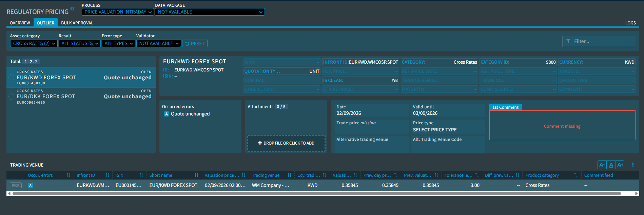Viewport: 644px width, 215px height.
Task: Open the table options three-dot menu
Action: [x=633, y=165]
